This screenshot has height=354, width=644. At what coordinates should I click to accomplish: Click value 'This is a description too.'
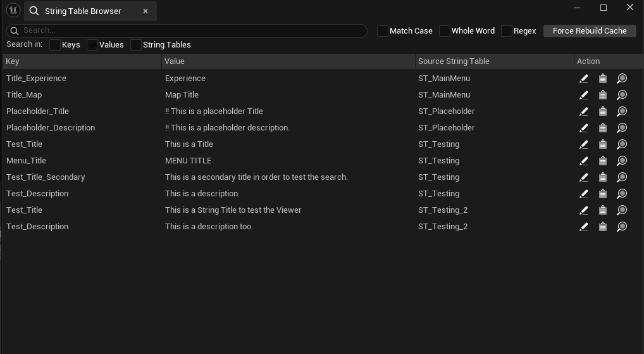tap(209, 227)
